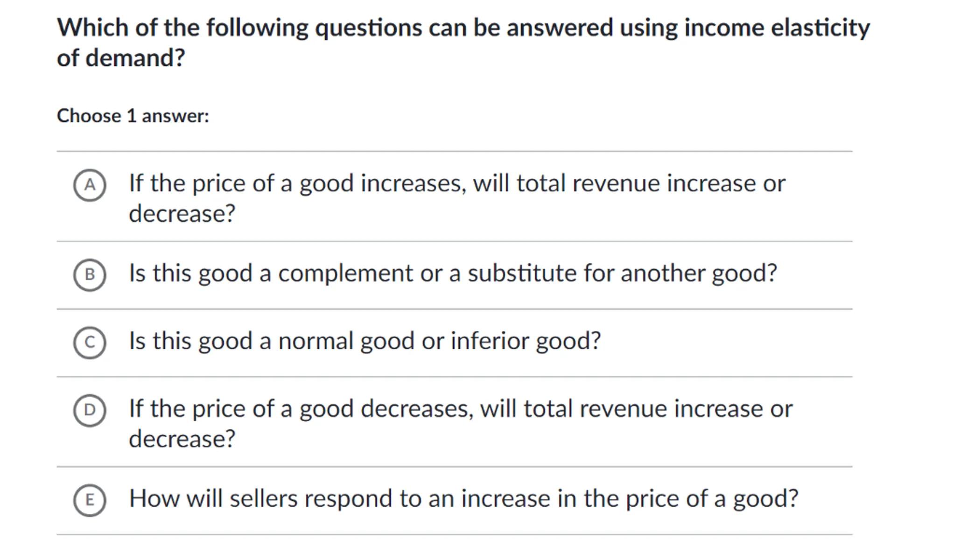Click "of demand?" in the question heading

point(121,58)
